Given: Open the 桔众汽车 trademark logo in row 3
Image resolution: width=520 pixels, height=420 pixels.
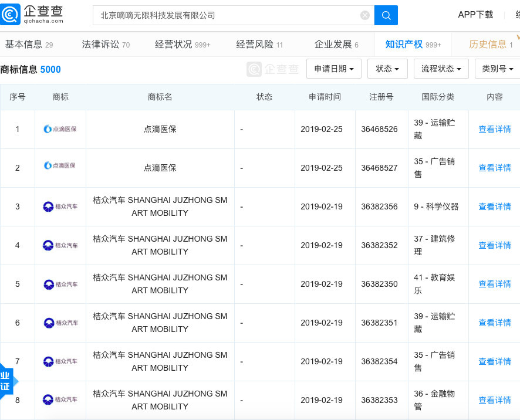Looking at the screenshot, I should [60, 206].
